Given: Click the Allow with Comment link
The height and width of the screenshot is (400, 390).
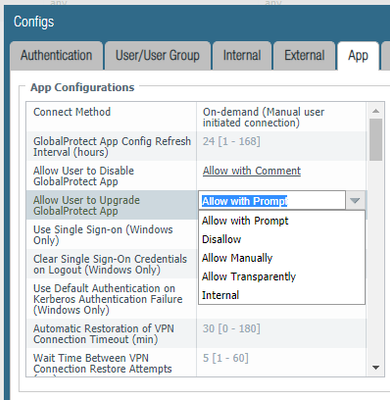Looking at the screenshot, I should point(252,171).
